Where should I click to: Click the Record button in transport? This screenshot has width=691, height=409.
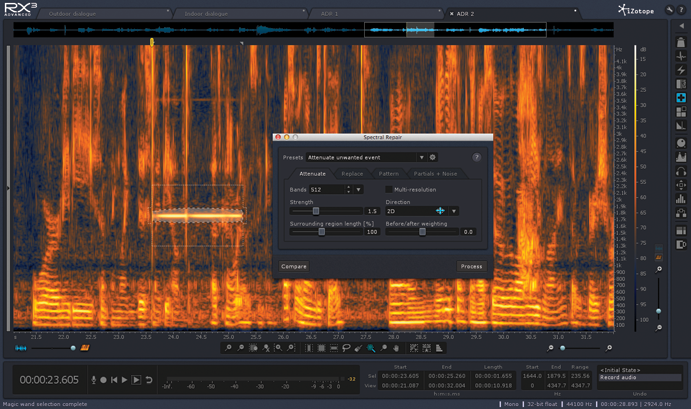[103, 380]
